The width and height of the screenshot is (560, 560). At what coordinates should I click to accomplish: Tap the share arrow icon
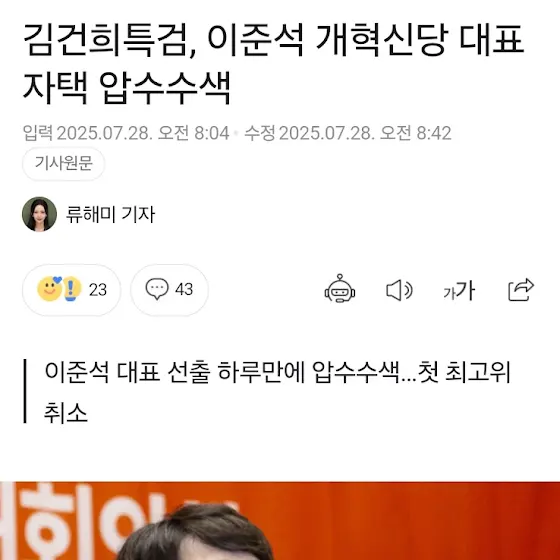tap(521, 289)
